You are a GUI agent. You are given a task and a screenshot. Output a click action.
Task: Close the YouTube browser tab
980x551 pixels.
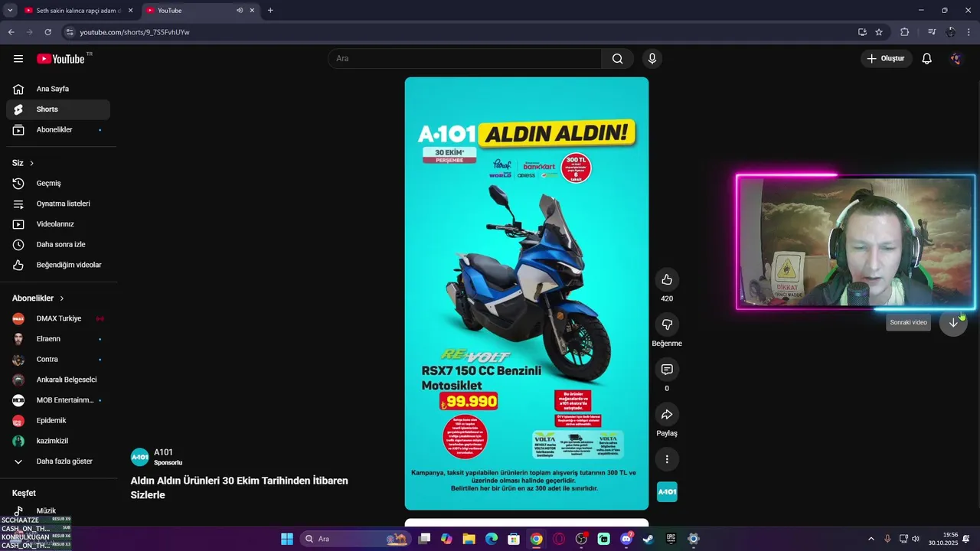pyautogui.click(x=252, y=11)
